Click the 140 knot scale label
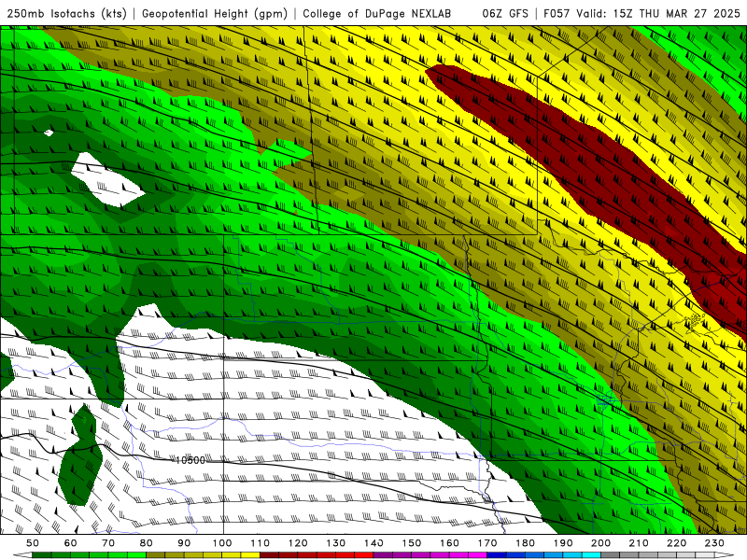747x560 pixels. (x=373, y=543)
